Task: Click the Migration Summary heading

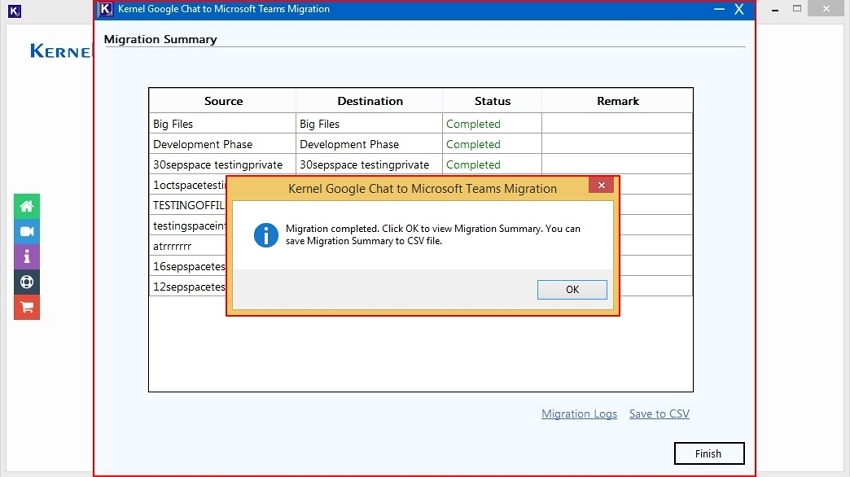Action: pos(160,39)
